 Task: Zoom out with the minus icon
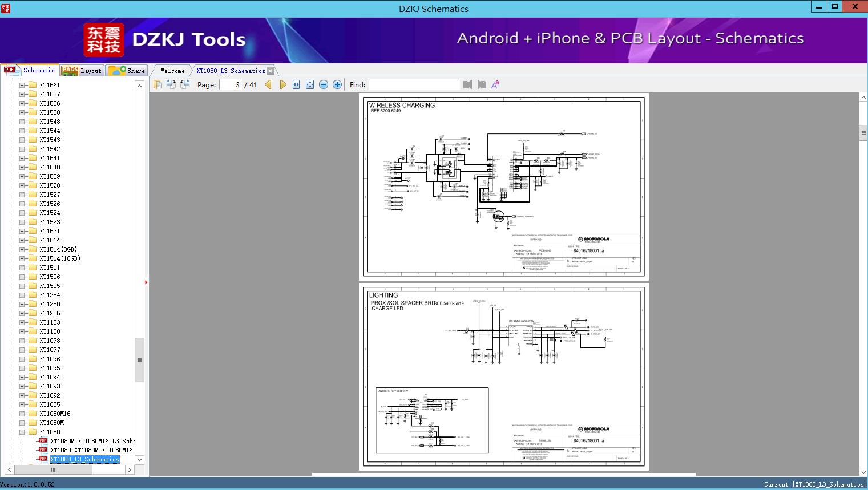point(324,84)
